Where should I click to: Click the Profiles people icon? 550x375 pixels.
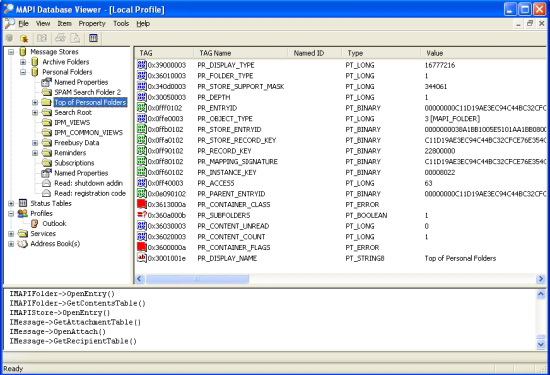[23, 213]
